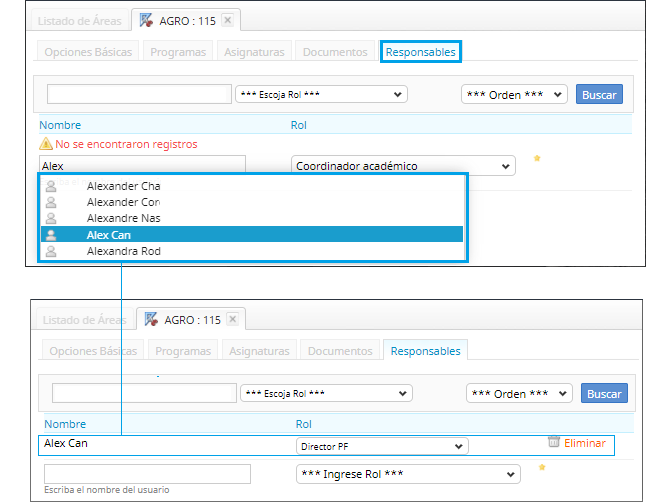Switch to Programas tab in lower window
Image resolution: width=646 pixels, height=503 pixels.
tap(183, 351)
